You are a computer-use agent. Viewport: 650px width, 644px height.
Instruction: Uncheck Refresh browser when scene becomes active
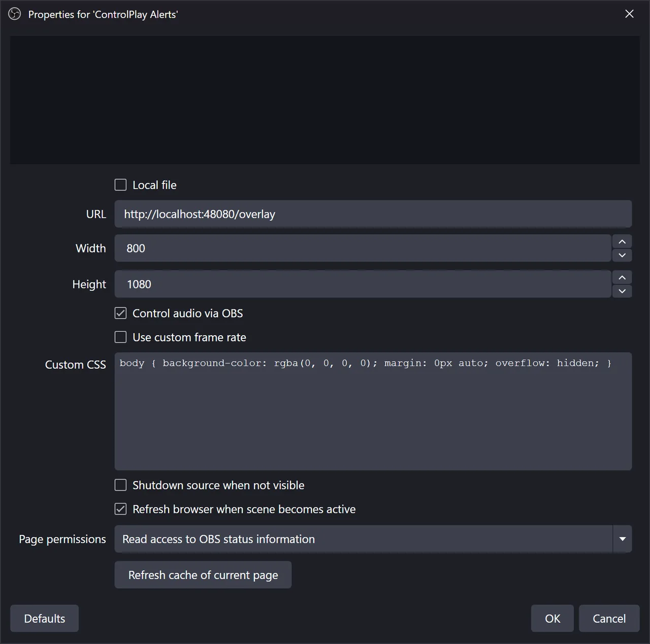click(x=120, y=509)
